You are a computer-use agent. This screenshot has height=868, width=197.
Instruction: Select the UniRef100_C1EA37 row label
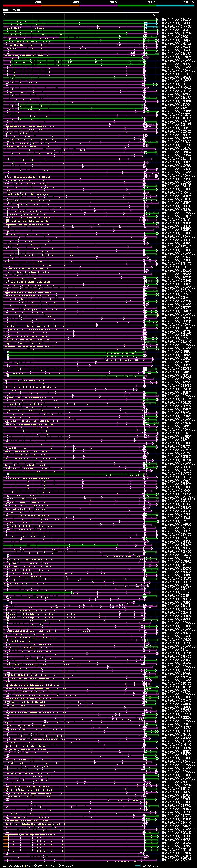click(x=177, y=152)
